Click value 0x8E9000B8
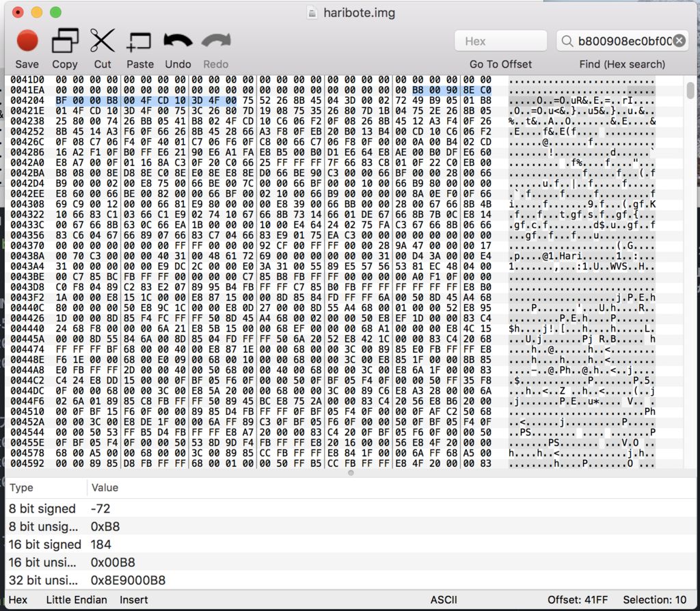Viewport: 700px width, 611px height. click(128, 580)
